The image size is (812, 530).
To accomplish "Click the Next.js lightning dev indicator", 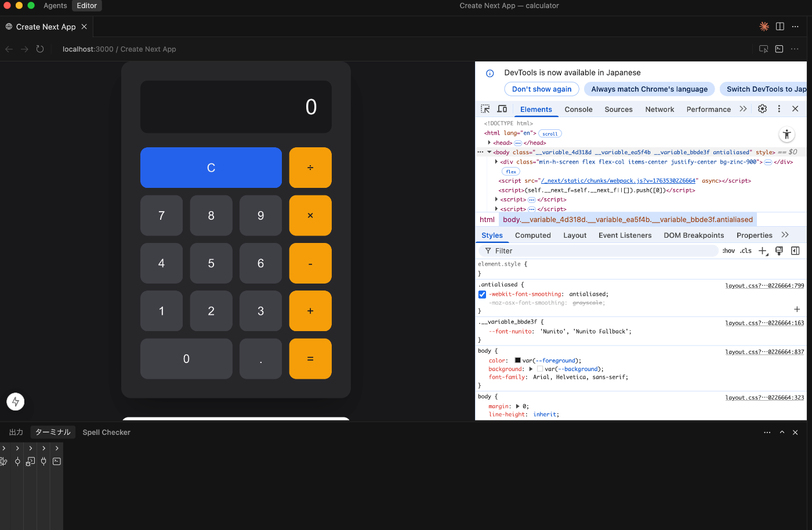I will pyautogui.click(x=16, y=401).
